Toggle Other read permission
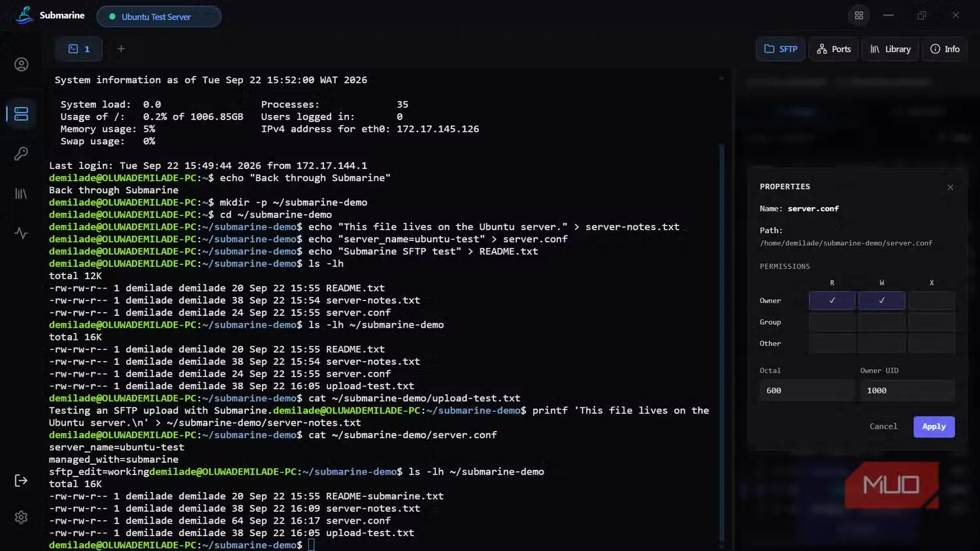Screen dimensions: 980x551 click(x=832, y=343)
